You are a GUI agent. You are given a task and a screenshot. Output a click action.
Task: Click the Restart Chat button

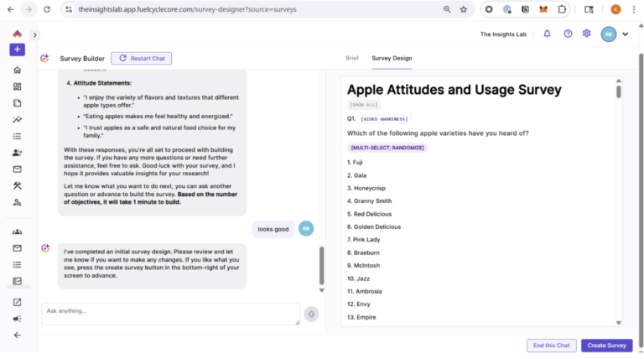click(x=142, y=58)
